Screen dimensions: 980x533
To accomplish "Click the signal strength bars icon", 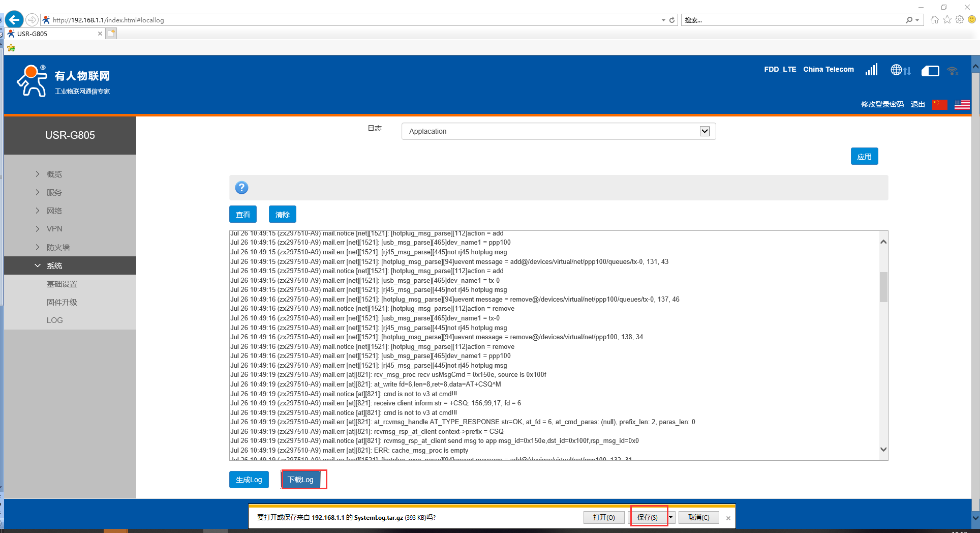I will (871, 70).
